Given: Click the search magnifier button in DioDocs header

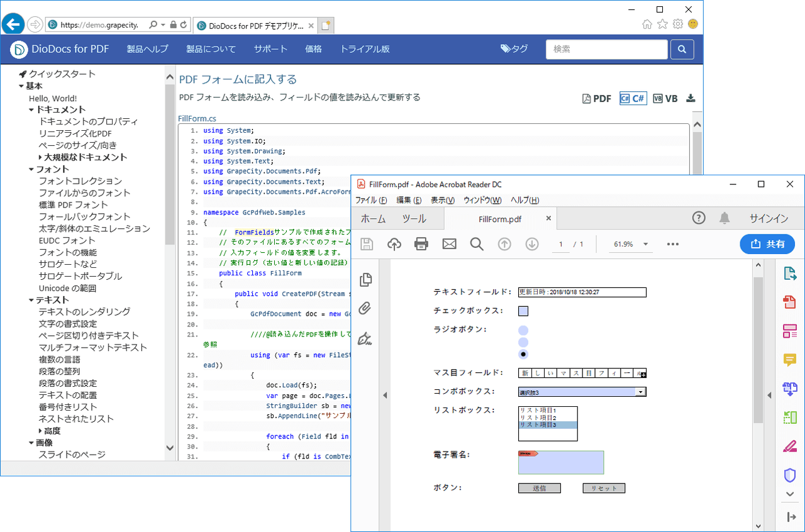Looking at the screenshot, I should pos(682,49).
